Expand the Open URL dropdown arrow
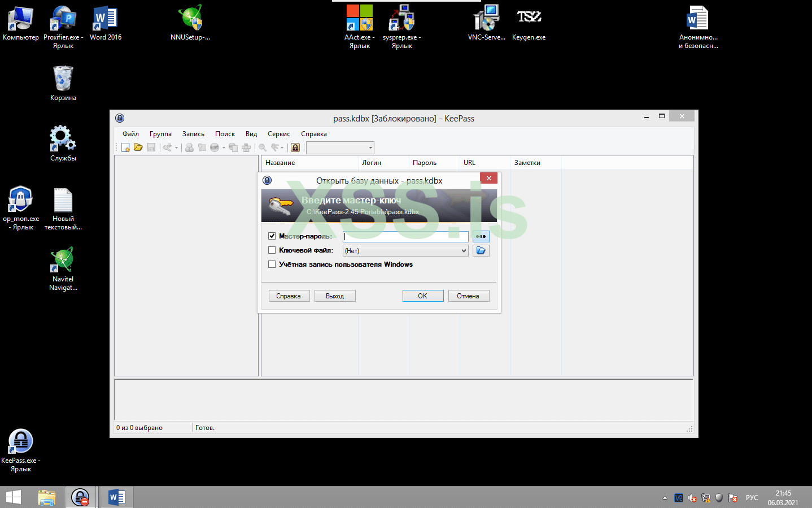Viewport: 812px width, 508px height. tap(224, 148)
